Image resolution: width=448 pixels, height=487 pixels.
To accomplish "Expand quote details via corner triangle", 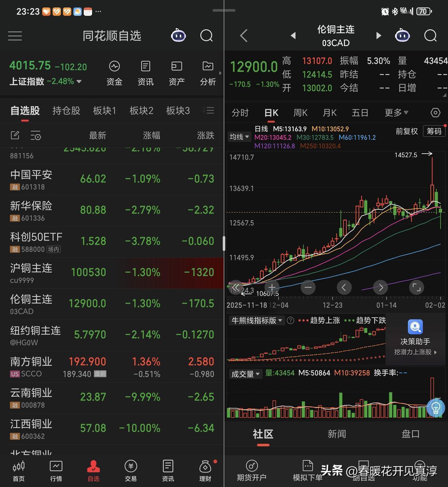I will 444,95.
